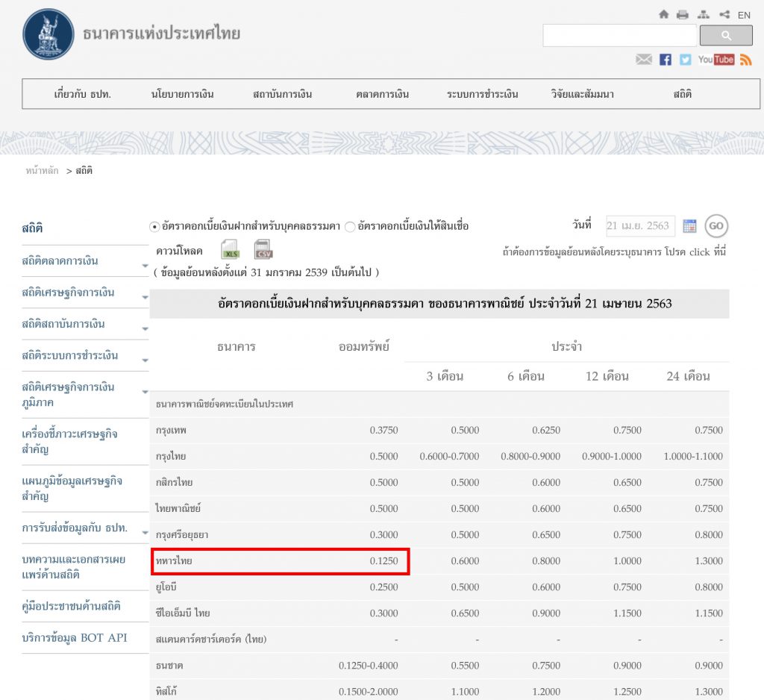Viewport: 764px width, 700px height.
Task: Open the home icon at top right
Action: 663,14
